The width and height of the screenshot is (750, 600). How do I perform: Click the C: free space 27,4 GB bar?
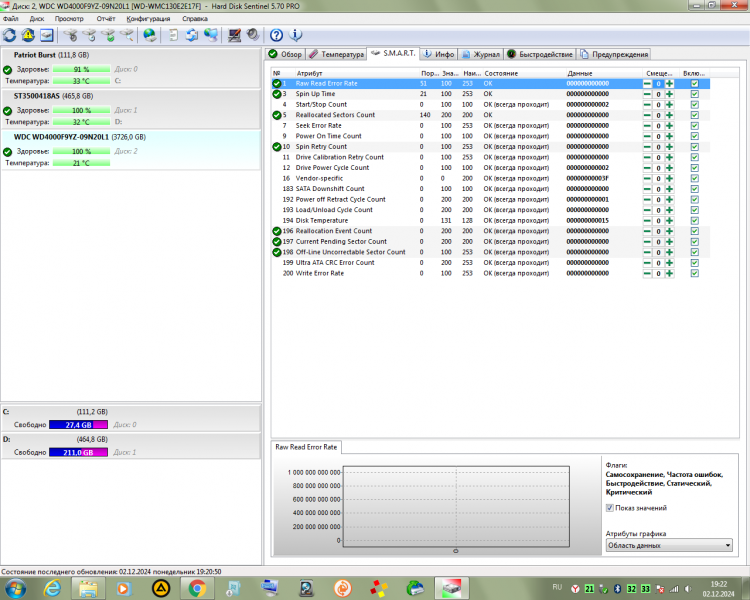click(x=78, y=425)
